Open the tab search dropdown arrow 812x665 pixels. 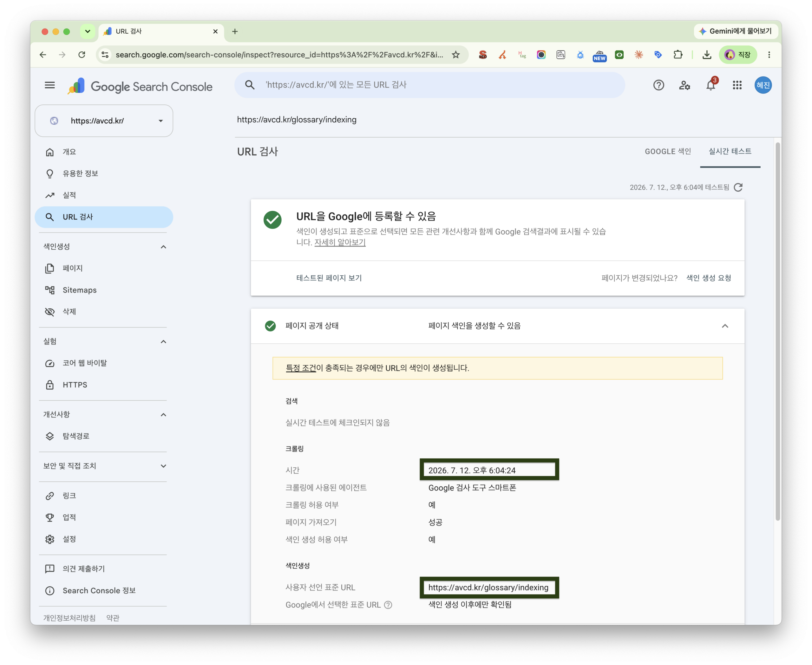coord(87,31)
